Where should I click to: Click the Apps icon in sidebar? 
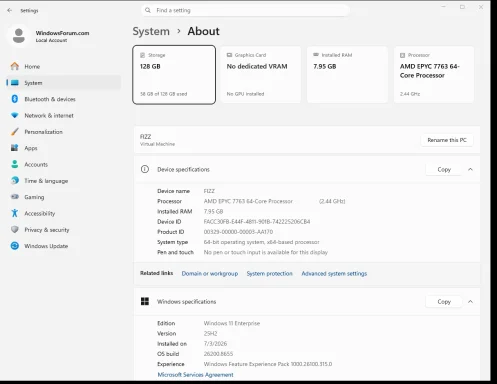point(15,148)
